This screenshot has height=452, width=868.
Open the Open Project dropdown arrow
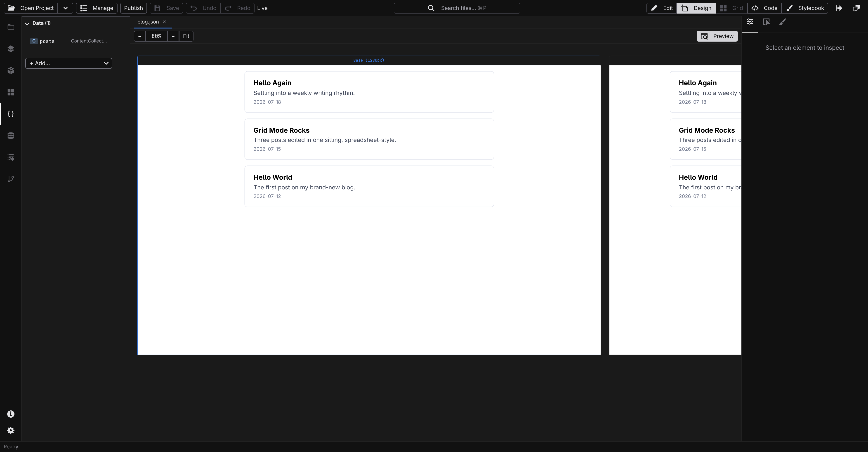pos(65,8)
